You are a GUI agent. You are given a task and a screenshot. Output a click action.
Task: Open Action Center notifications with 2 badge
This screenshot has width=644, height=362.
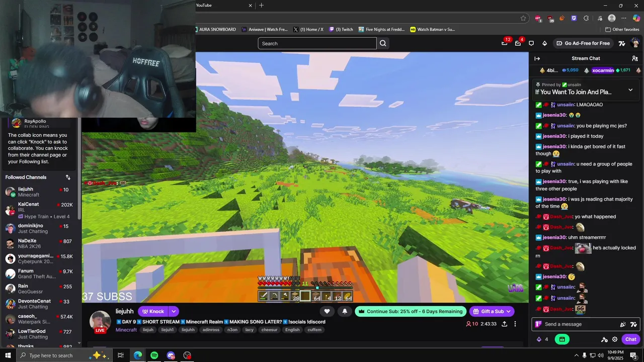(633, 355)
